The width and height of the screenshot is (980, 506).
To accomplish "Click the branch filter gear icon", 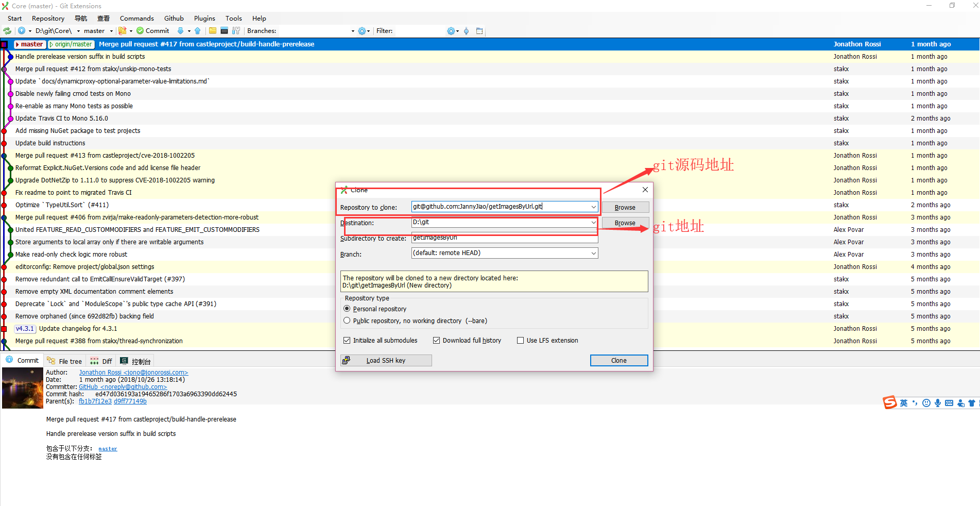I will 362,31.
